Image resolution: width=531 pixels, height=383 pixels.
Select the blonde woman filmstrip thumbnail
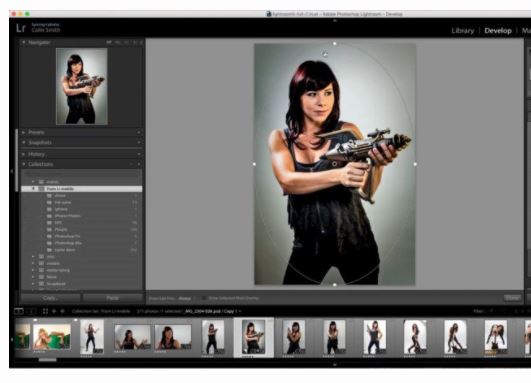(52, 337)
